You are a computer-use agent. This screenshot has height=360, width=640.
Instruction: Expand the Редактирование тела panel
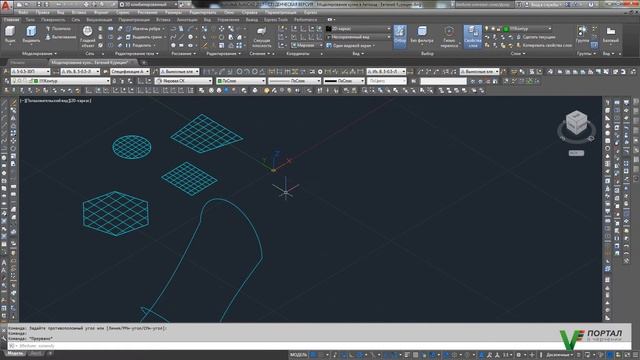pyautogui.click(x=136, y=53)
